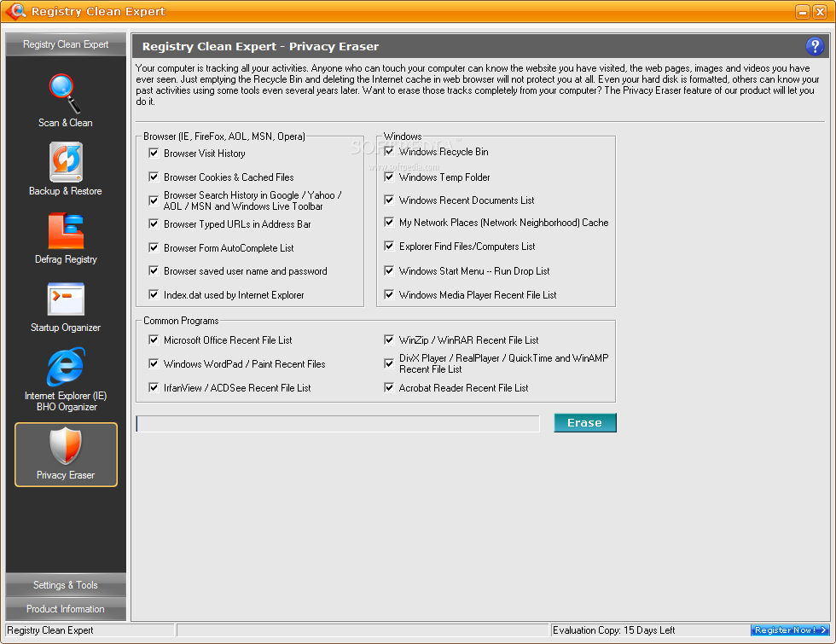Screen dimensions: 836x644
Task: Toggle WinZip / WinRAR Recent File List
Action: [389, 339]
